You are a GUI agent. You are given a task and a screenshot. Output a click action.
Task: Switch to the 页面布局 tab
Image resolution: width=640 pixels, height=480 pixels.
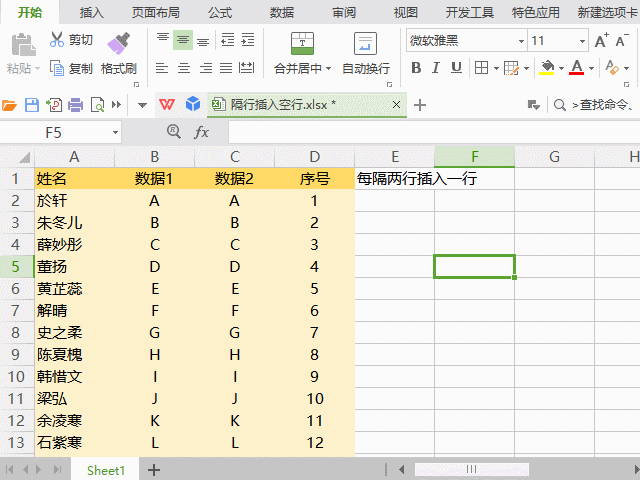pyautogui.click(x=156, y=13)
